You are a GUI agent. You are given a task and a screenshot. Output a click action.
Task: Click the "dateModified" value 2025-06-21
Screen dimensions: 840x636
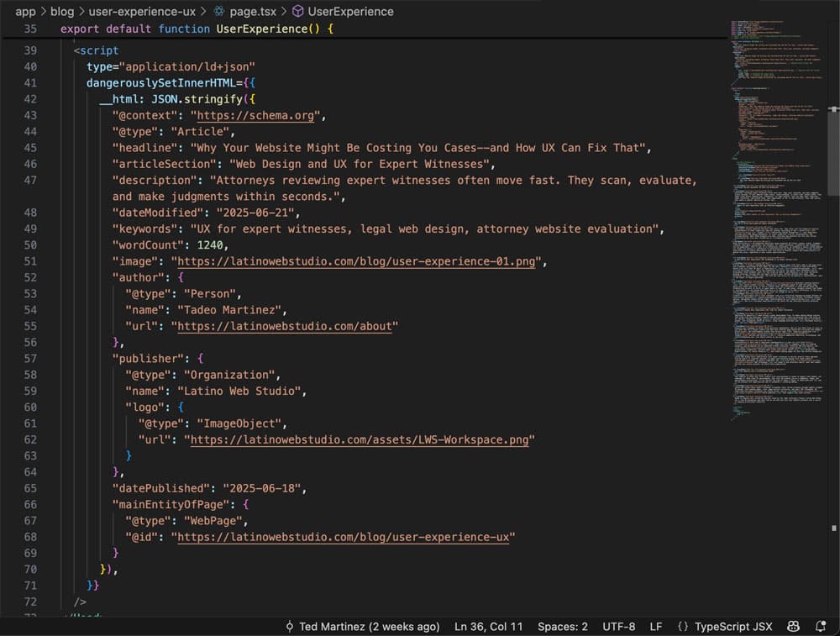[x=255, y=213]
